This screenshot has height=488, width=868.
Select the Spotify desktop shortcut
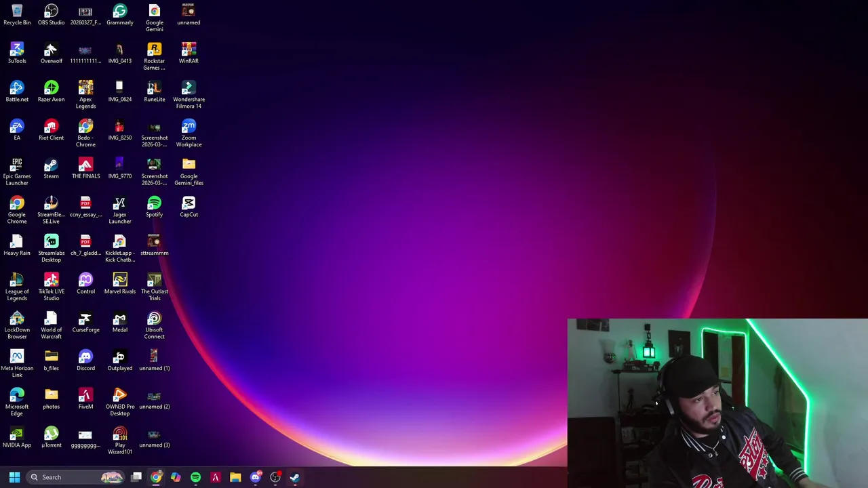155,207
